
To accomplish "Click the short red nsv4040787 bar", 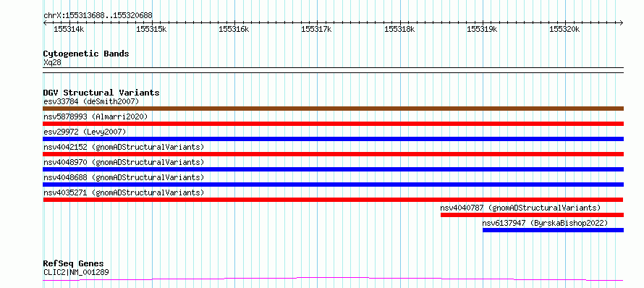I will coord(532,215).
